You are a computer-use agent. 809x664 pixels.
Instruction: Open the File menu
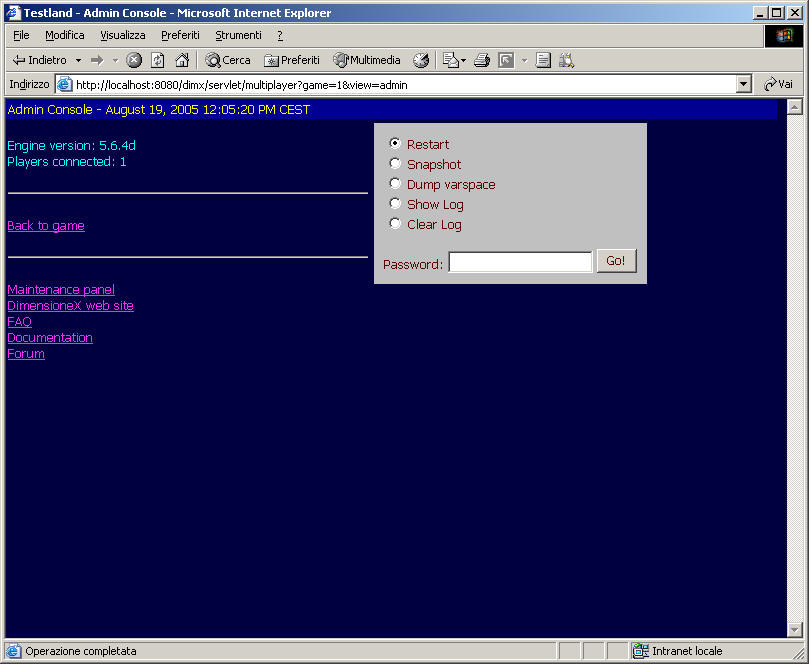(21, 35)
